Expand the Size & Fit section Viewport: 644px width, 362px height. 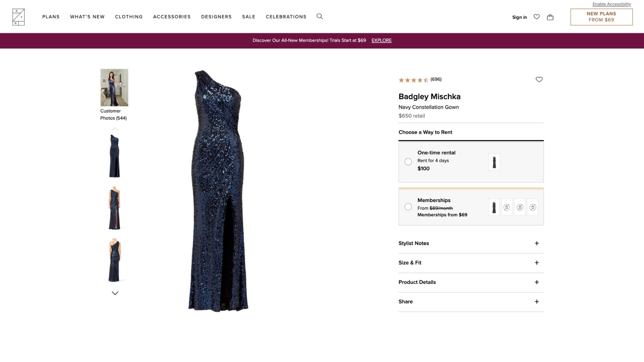(537, 262)
